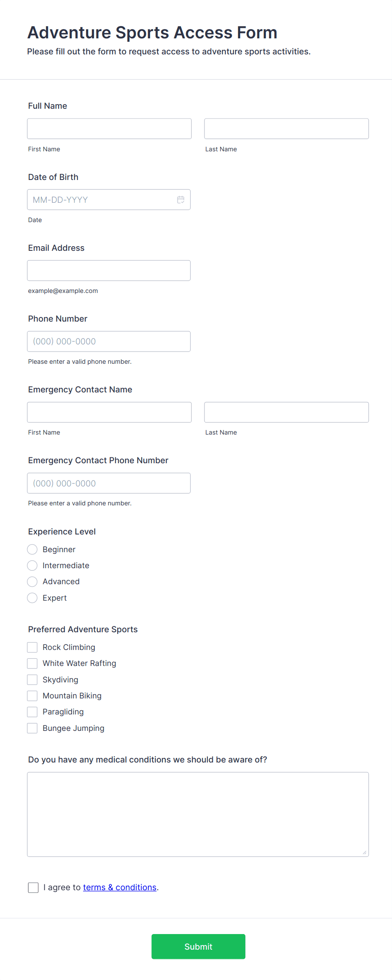
Task: Open the calendar date picker icon
Action: coord(181,199)
